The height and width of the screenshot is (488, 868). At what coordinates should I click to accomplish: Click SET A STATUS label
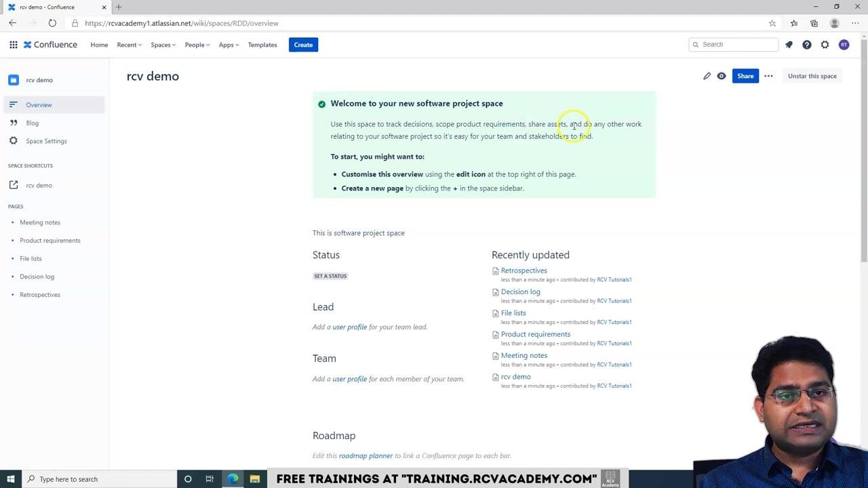click(330, 276)
